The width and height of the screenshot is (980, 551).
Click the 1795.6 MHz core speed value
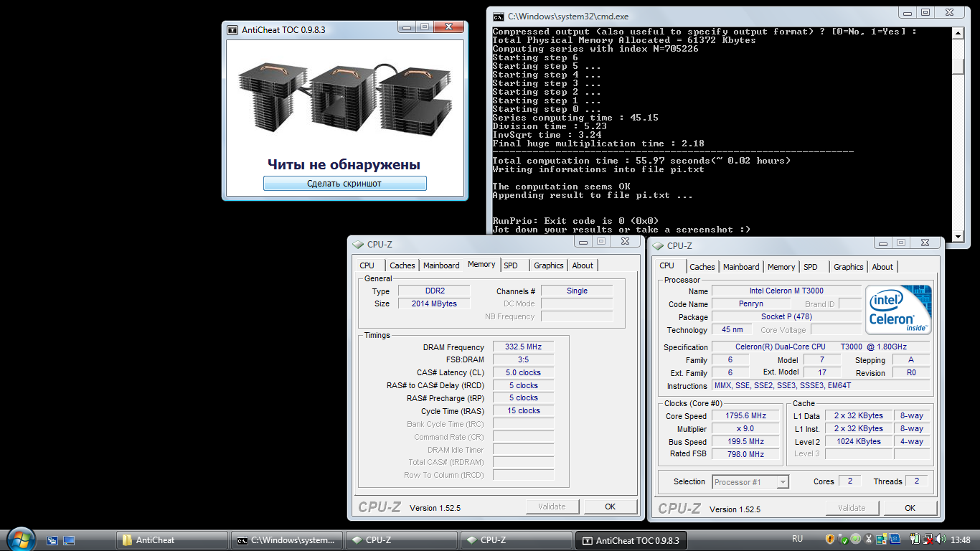746,416
